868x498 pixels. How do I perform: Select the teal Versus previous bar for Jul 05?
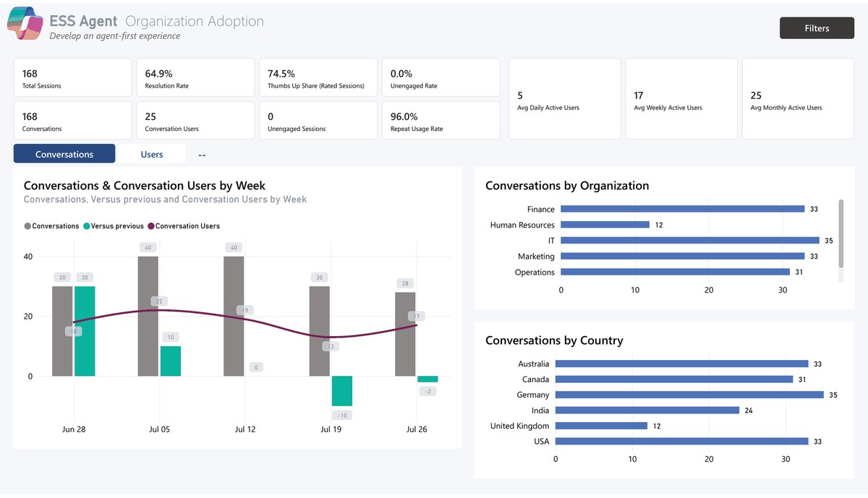tap(171, 361)
